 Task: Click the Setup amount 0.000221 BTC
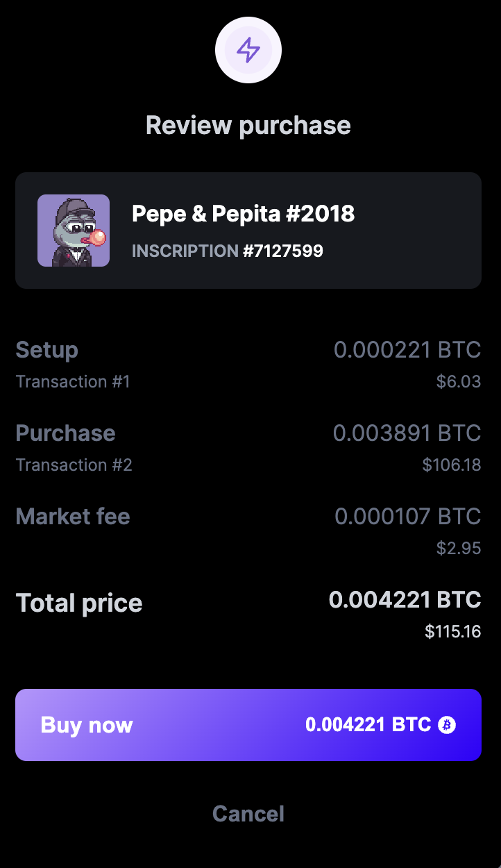[x=407, y=350]
